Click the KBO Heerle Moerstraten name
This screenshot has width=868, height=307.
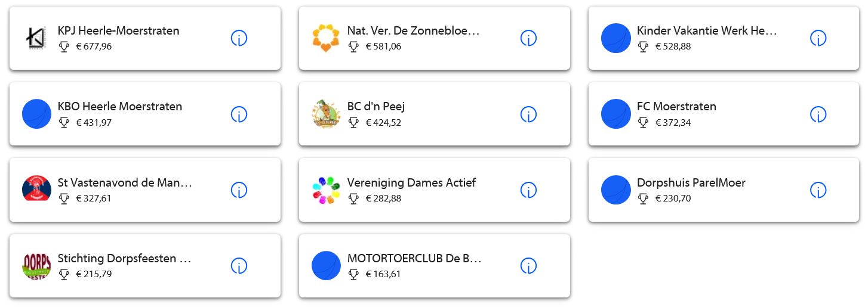tap(119, 107)
